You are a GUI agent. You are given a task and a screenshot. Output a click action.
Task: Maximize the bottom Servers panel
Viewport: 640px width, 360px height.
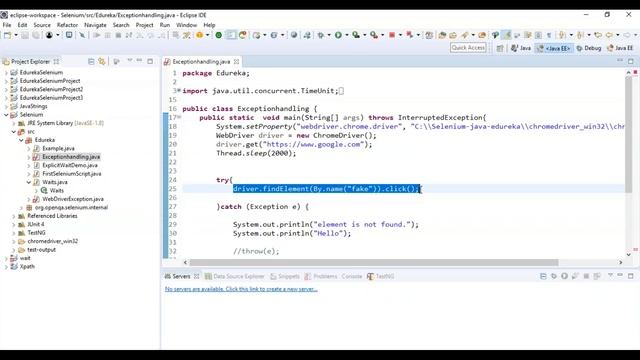pos(631,276)
